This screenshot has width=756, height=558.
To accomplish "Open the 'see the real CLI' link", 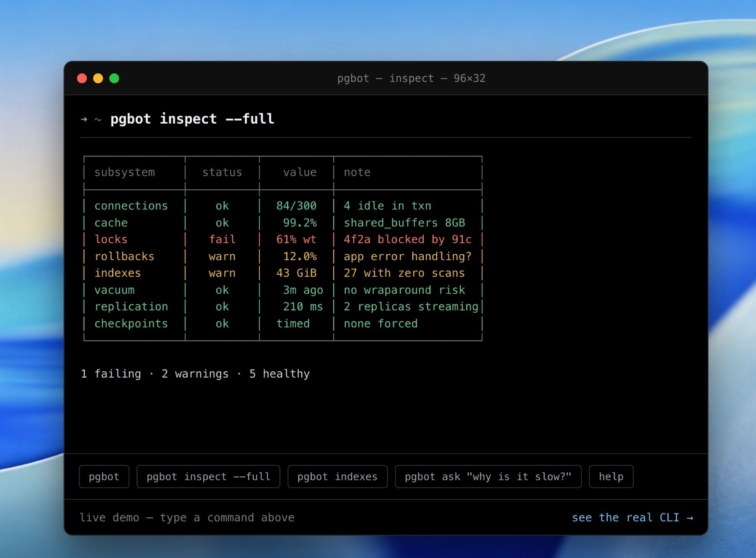I will point(632,517).
